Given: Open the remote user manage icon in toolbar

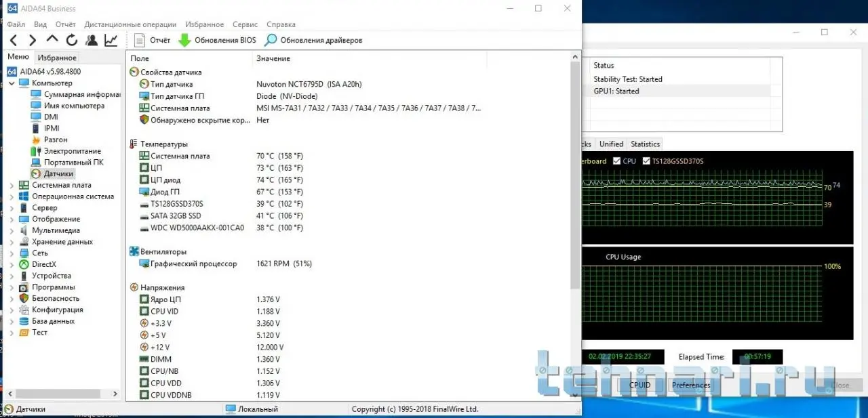Looking at the screenshot, I should [91, 40].
